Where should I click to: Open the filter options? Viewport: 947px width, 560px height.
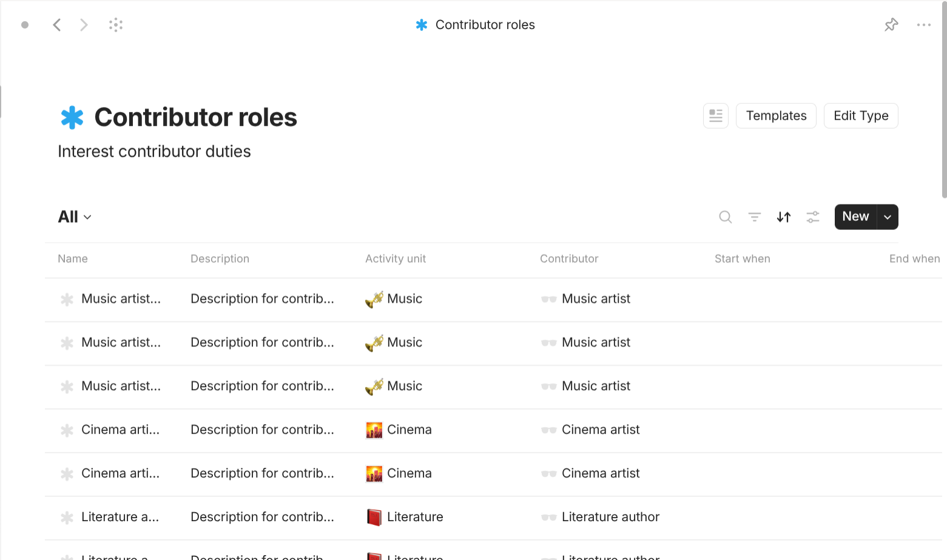tap(754, 217)
